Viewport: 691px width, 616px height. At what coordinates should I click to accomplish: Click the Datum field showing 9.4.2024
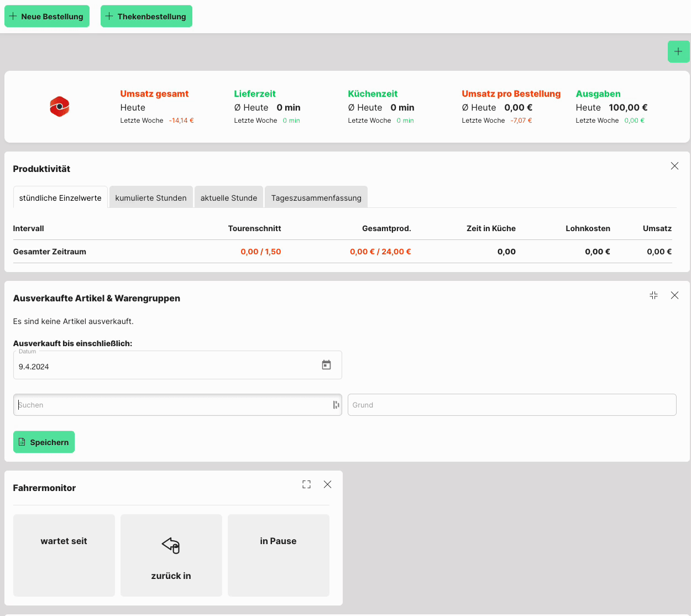coord(166,366)
